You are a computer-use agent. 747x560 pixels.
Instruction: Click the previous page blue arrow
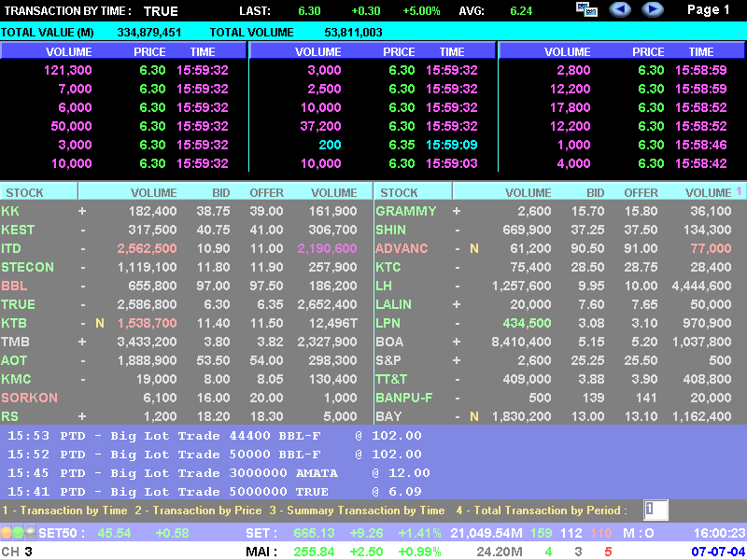click(x=620, y=9)
